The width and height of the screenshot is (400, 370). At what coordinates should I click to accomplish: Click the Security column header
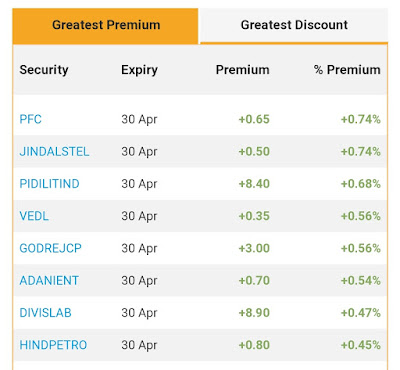(44, 70)
